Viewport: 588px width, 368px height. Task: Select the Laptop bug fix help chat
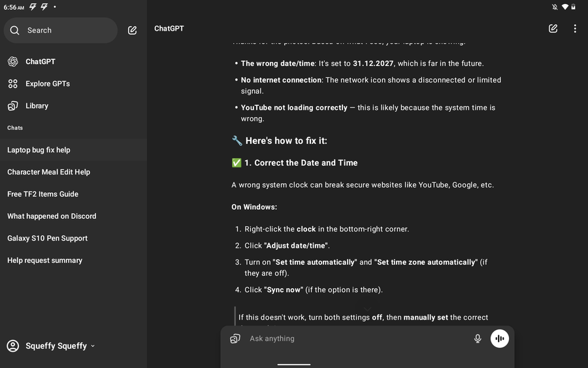73,150
